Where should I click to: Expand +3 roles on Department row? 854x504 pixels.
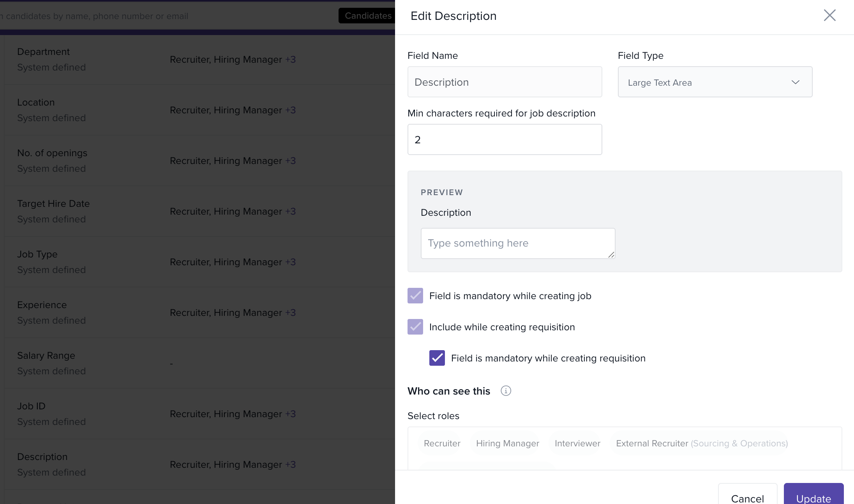click(x=290, y=60)
